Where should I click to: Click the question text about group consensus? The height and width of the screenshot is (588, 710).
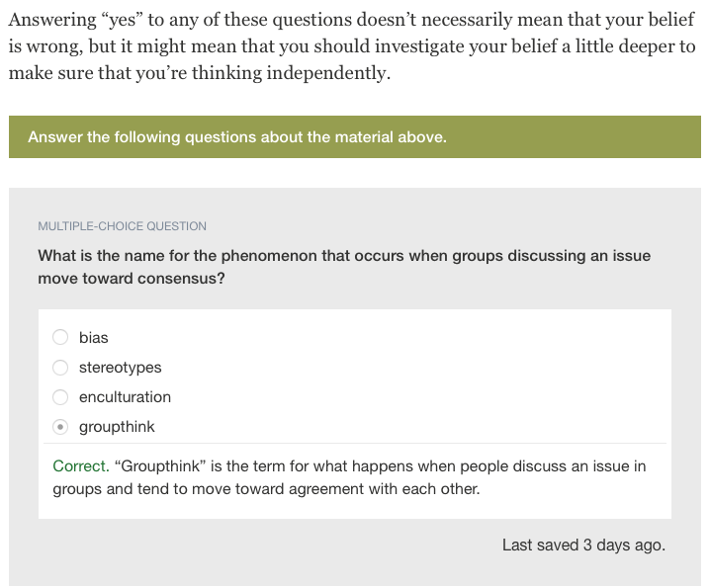coord(344,267)
